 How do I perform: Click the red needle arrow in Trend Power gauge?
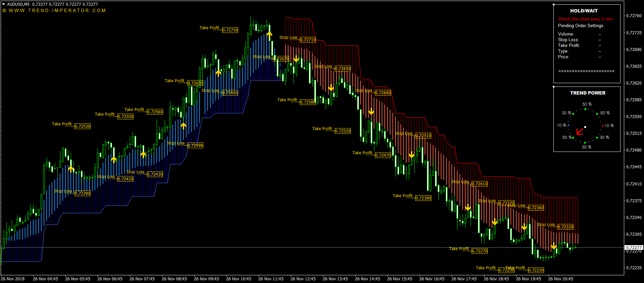pos(580,131)
